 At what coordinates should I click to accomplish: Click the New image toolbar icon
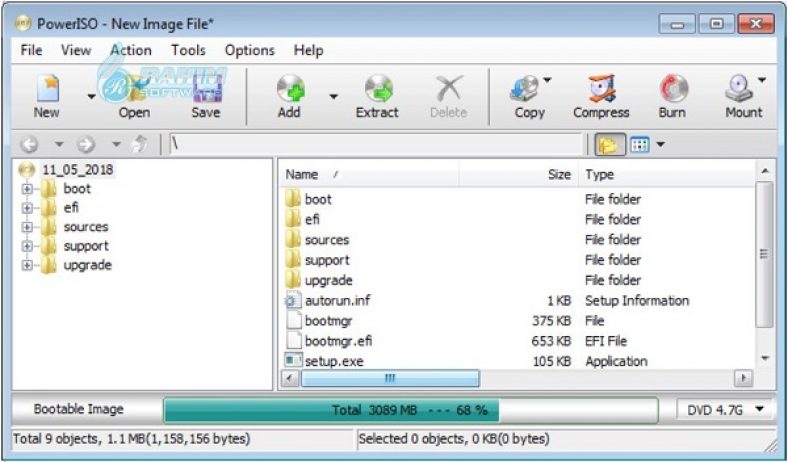(x=48, y=89)
